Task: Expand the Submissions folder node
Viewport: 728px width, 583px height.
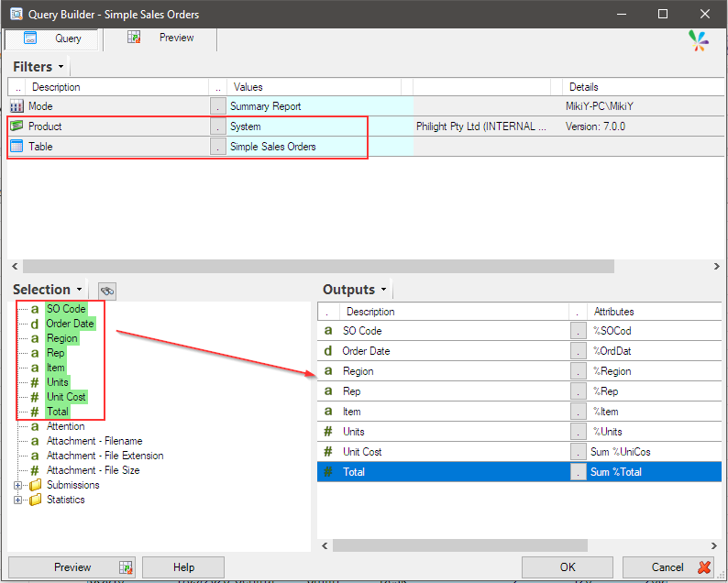Action: pos(17,485)
